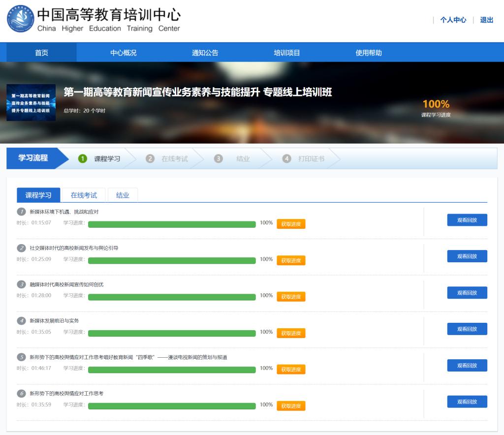Click number badge for course 1
This screenshot has width=504, height=435.
21,212
